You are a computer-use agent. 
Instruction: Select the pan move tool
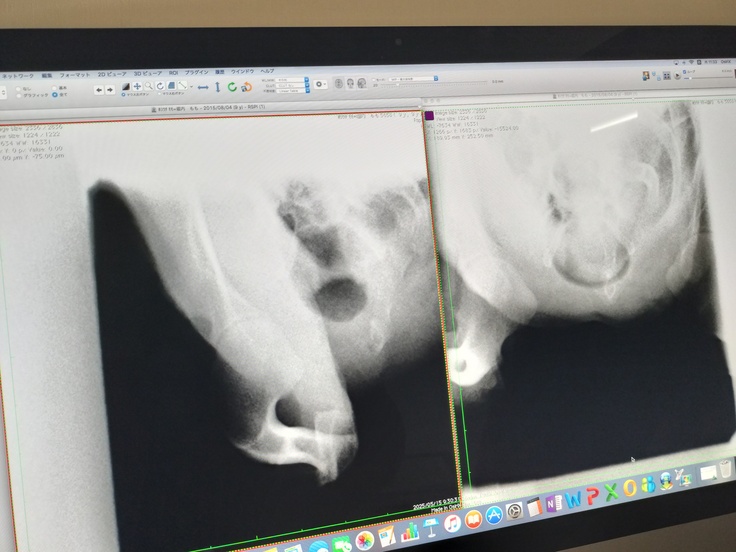click(137, 87)
